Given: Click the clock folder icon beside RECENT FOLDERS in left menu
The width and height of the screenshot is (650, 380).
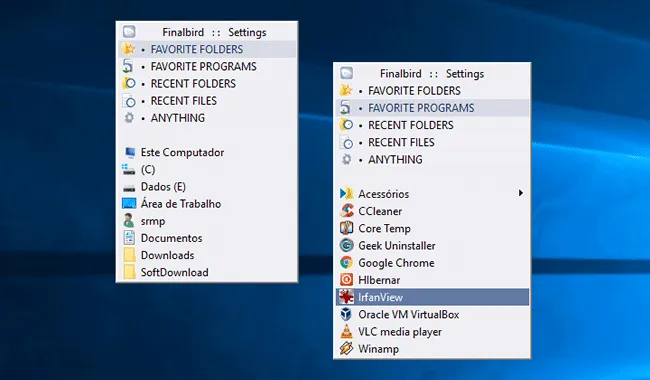Looking at the screenshot, I should (129, 84).
